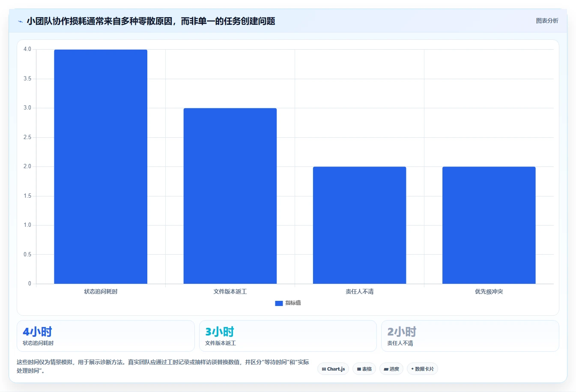Click the 进度 tag chip

[391, 369]
